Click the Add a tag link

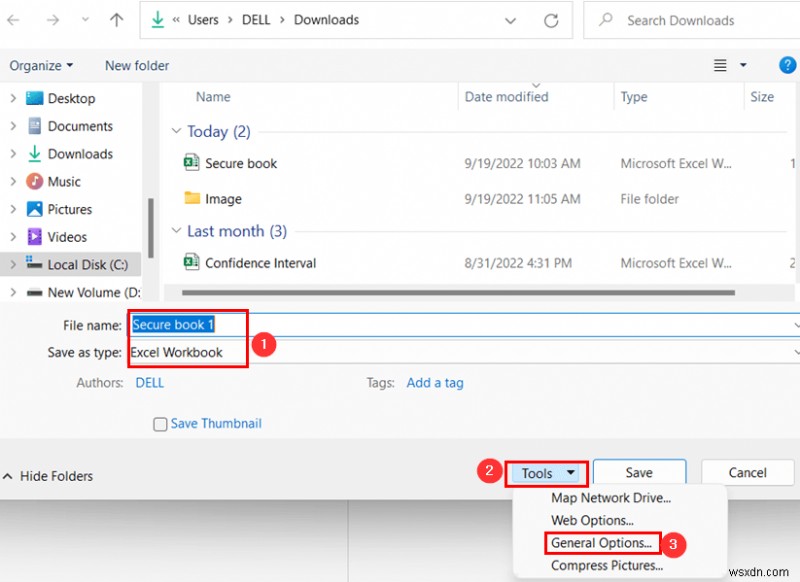tap(434, 382)
